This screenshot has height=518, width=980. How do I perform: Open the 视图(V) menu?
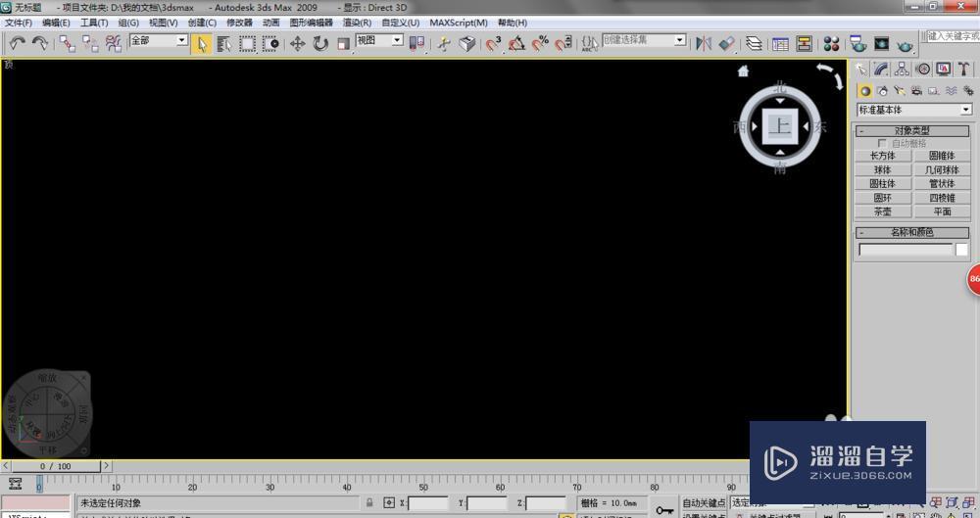pyautogui.click(x=163, y=23)
